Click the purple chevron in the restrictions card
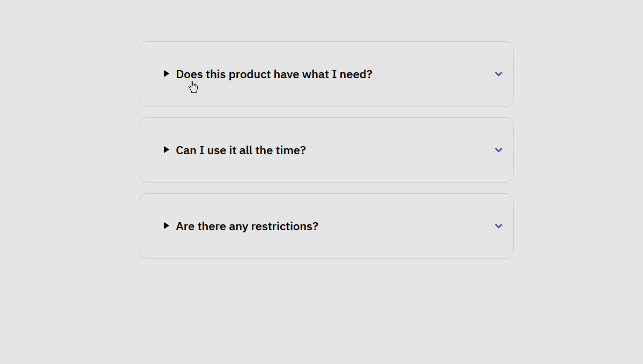 pyautogui.click(x=498, y=226)
